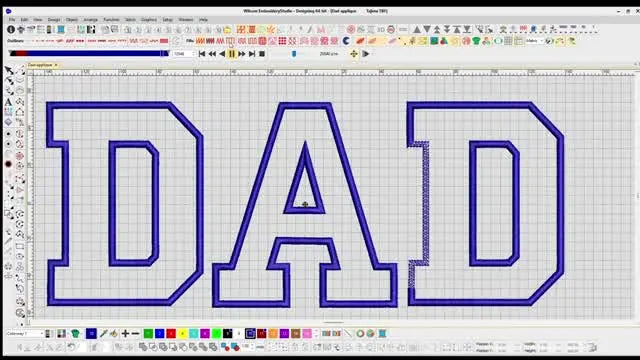
Task: Open the Window menu
Action: click(185, 20)
